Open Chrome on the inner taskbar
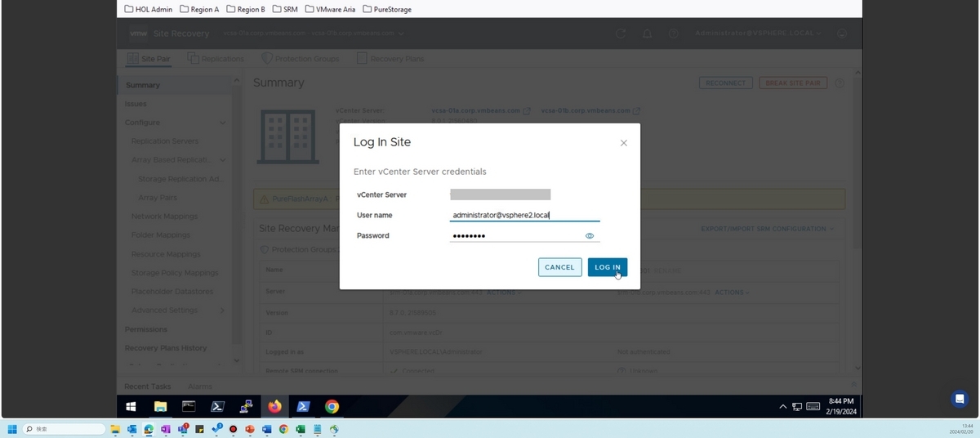Viewport: 980px width, 438px height. [x=332, y=406]
